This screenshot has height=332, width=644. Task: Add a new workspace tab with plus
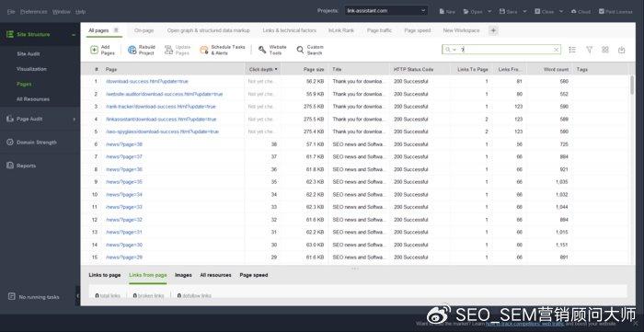(x=494, y=30)
